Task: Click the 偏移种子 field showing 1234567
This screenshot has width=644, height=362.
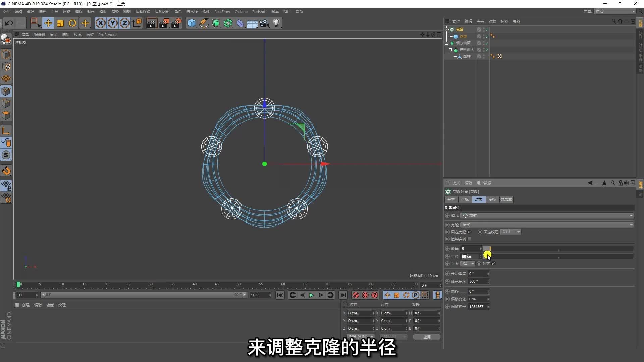Action: [478, 307]
